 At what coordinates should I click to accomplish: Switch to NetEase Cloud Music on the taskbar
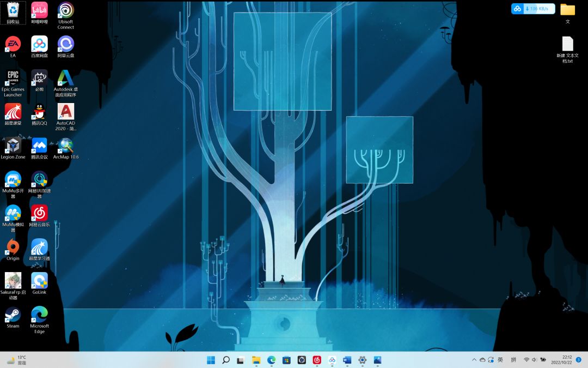317,360
